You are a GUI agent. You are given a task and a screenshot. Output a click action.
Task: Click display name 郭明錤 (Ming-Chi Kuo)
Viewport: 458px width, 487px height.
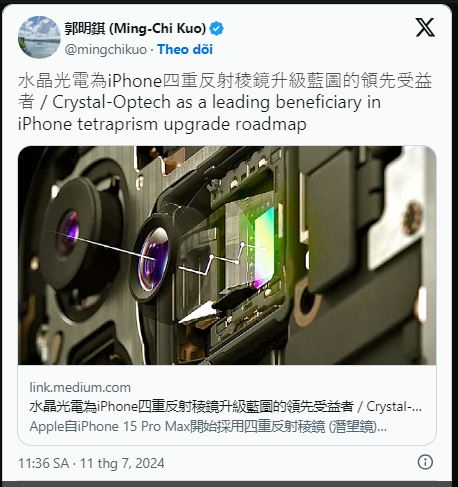point(135,29)
